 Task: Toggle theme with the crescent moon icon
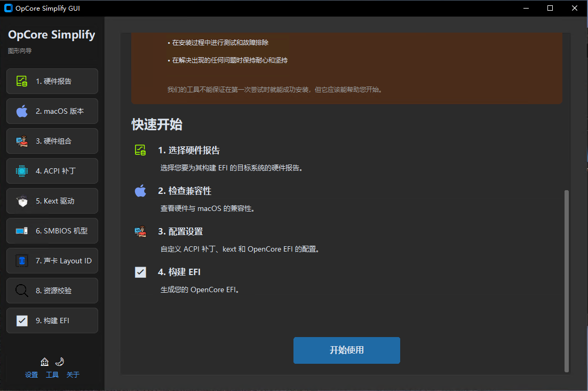[x=60, y=362]
